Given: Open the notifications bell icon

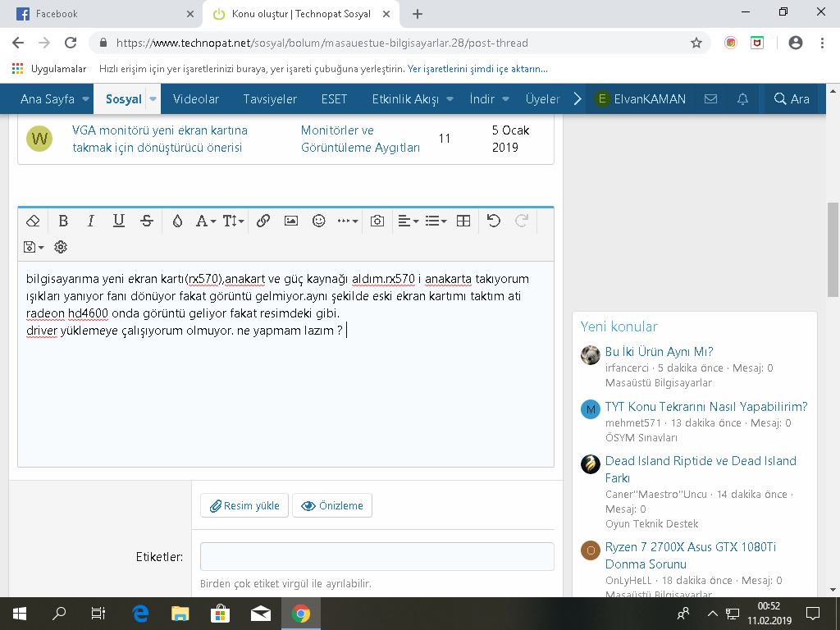Looking at the screenshot, I should [x=742, y=99].
